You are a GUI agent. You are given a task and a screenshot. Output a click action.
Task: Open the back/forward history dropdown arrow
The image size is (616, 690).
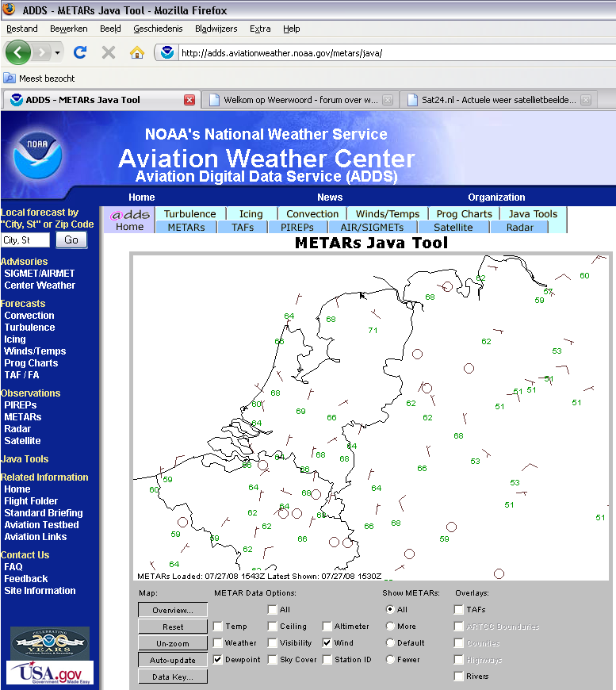click(x=57, y=53)
